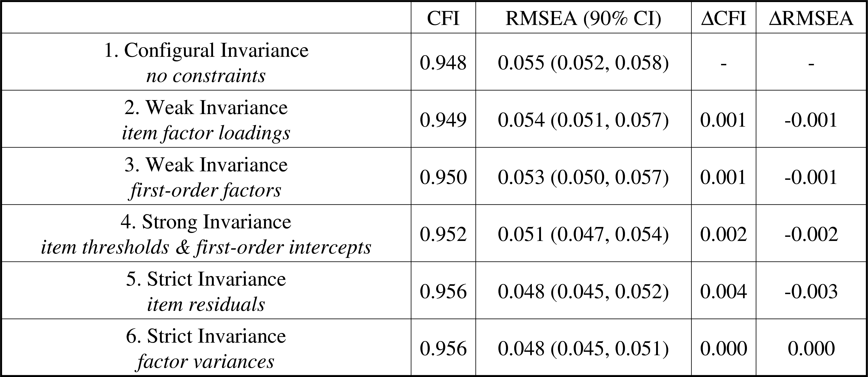Click the ΔRMSEA value -0.002
Screen dimensions: 868x377
click(811, 234)
